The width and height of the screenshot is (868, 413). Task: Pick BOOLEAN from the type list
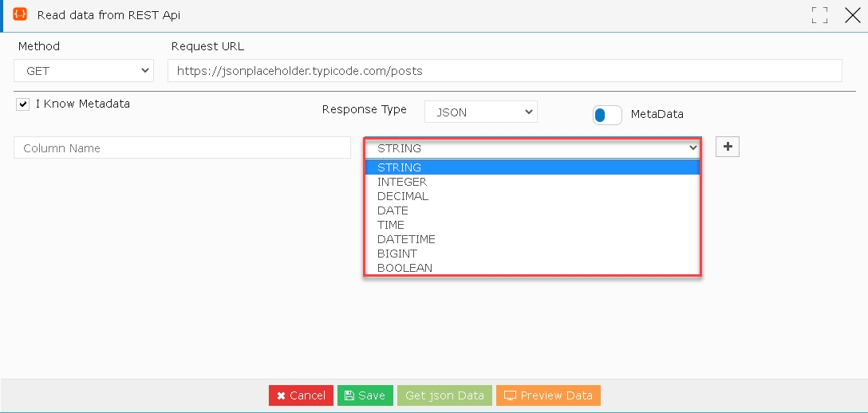pyautogui.click(x=533, y=268)
